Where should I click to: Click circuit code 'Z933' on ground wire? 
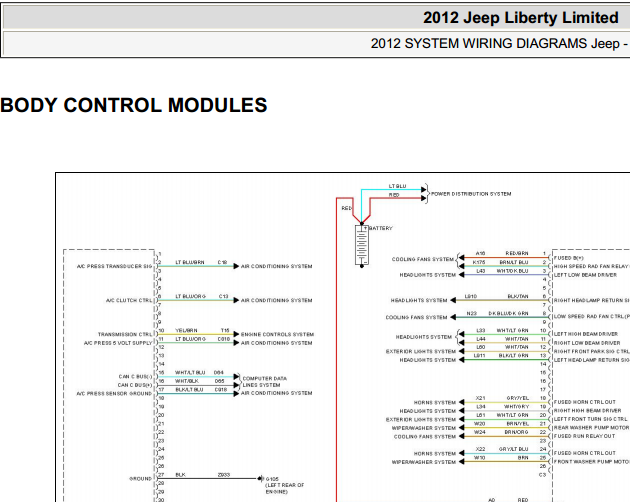[x=224, y=475]
